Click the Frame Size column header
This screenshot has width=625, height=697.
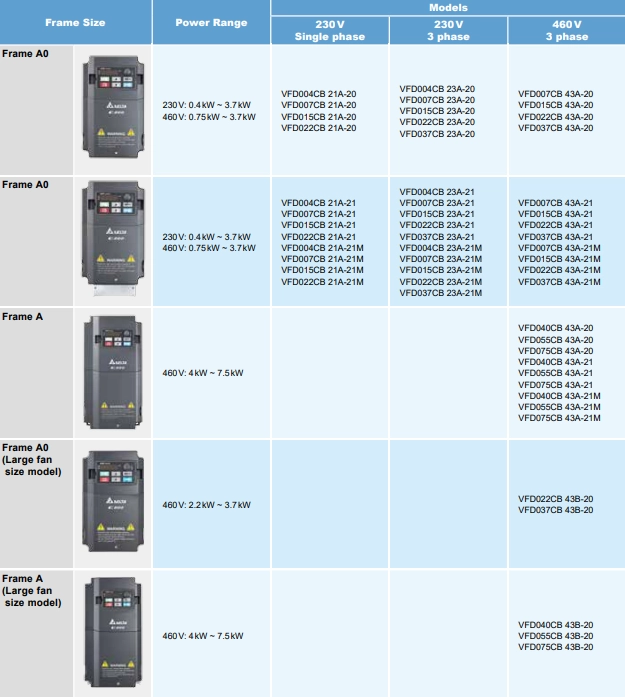coord(76,23)
